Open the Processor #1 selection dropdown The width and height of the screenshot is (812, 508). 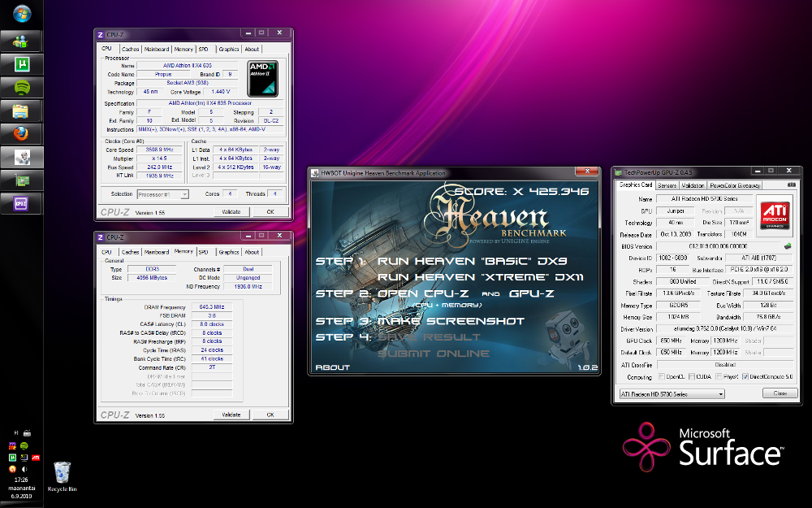coord(163,194)
